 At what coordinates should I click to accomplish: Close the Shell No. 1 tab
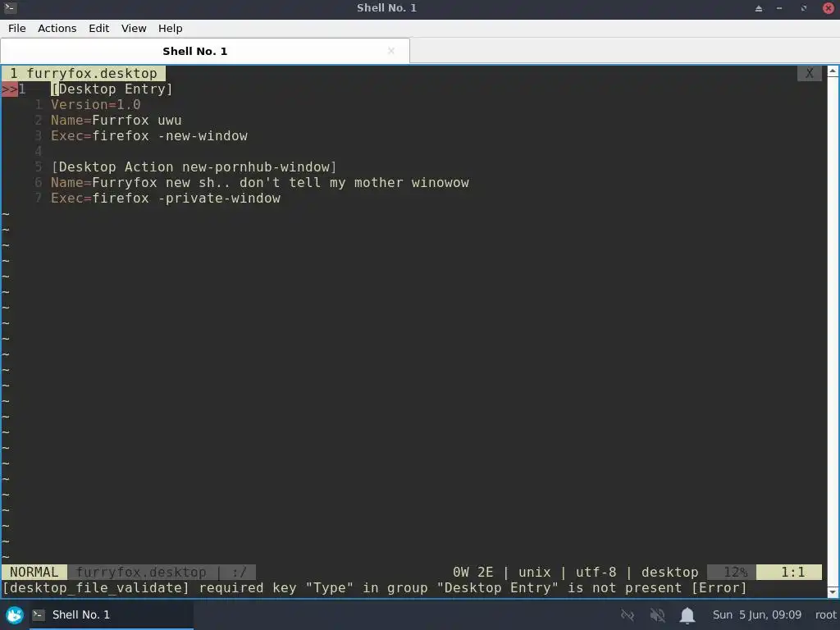point(391,51)
